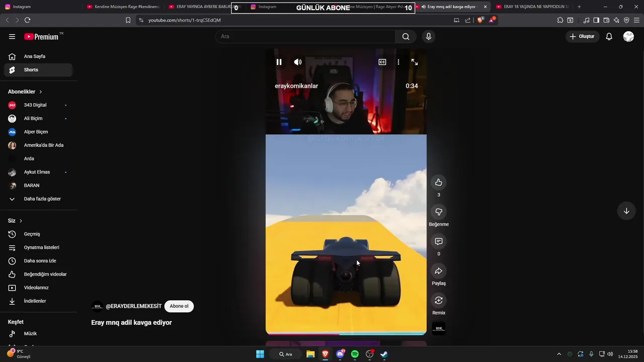
Task: Open Müzik under Keşfet
Action: (x=38, y=333)
